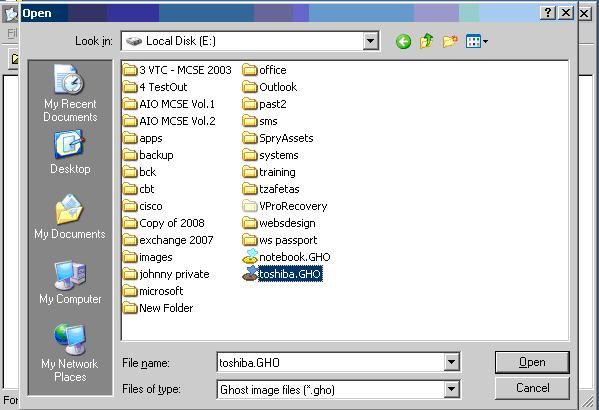Select the tzafetas folder
This screenshot has width=599, height=410.
click(x=271, y=189)
